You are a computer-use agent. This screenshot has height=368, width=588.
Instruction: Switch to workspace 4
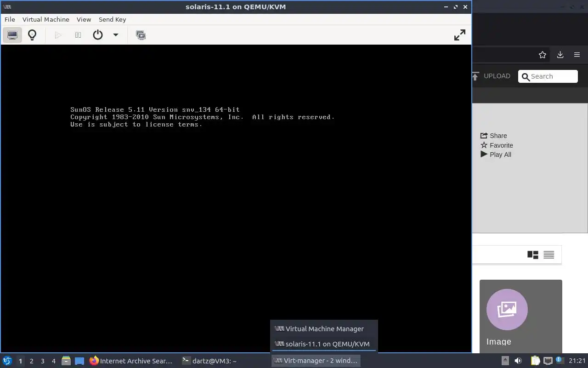coord(53,361)
